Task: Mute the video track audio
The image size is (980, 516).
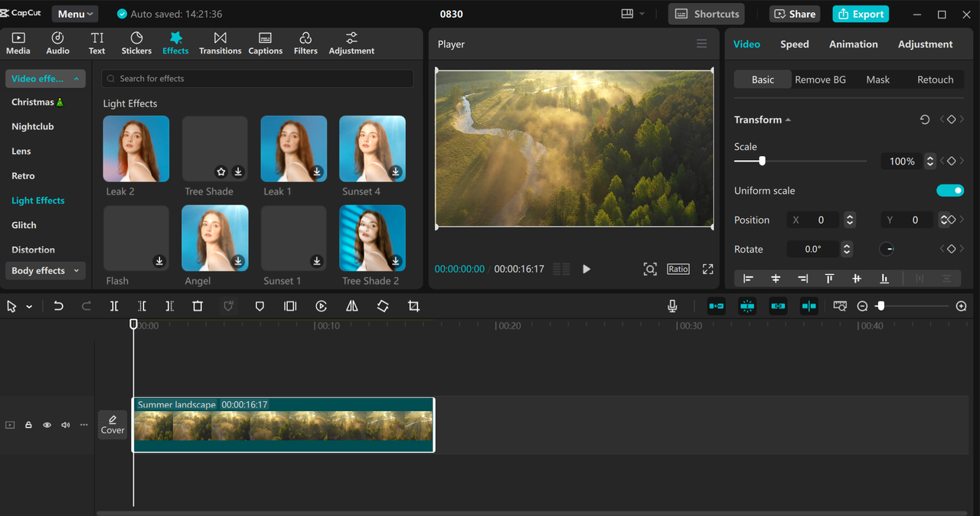Action: (x=65, y=425)
